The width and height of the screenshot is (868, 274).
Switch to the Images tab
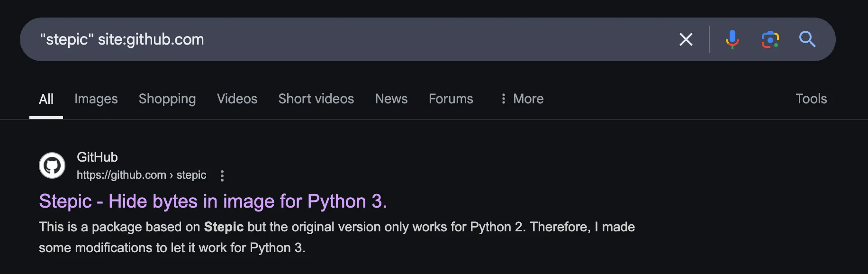[96, 99]
